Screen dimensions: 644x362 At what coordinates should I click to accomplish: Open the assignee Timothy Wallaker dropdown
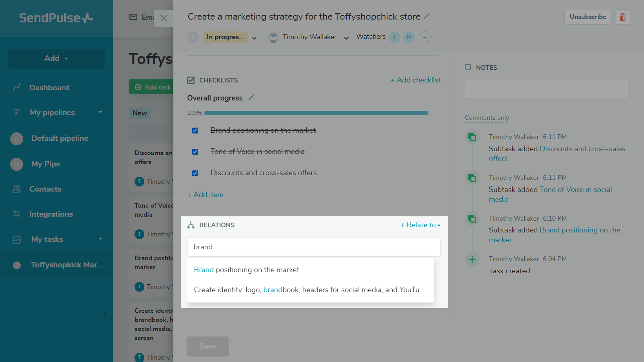[x=346, y=38]
